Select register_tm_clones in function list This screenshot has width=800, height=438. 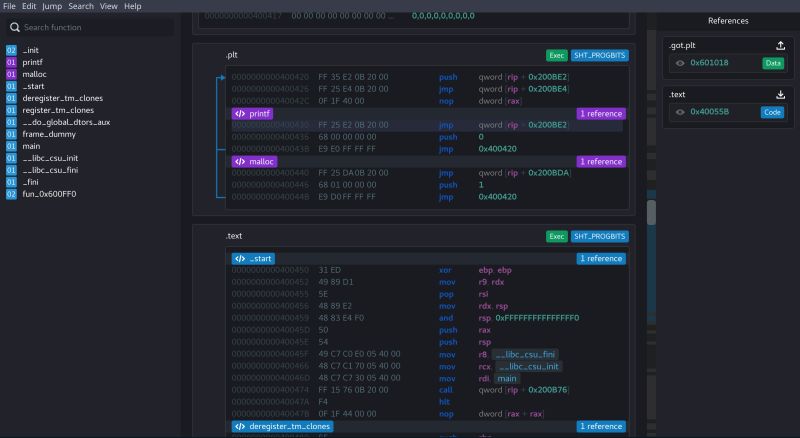click(58, 110)
